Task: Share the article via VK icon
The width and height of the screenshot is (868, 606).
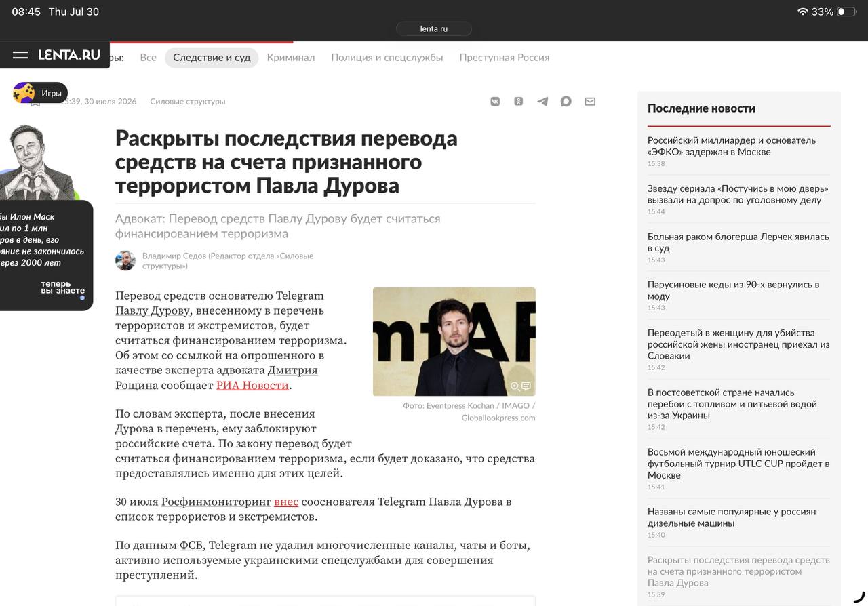Action: point(495,102)
